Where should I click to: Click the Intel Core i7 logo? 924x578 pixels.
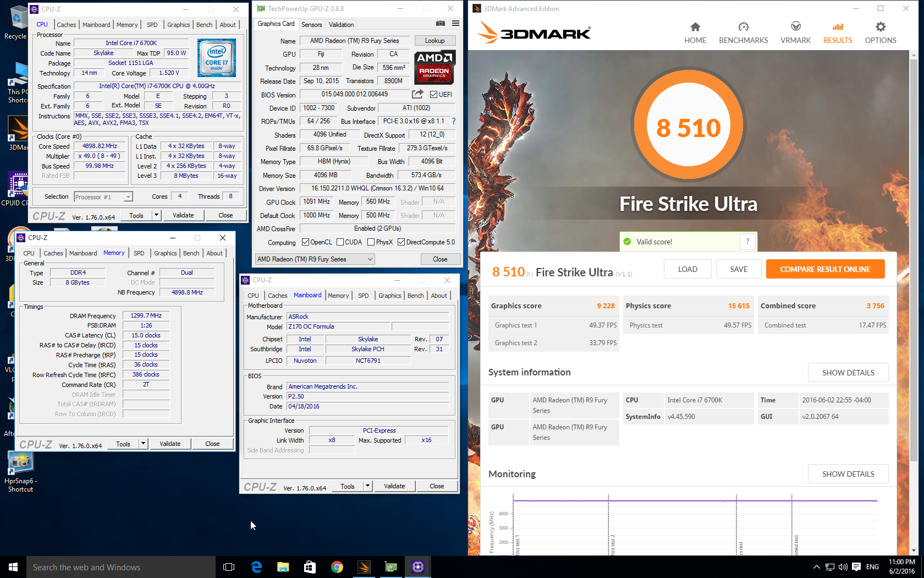coord(217,58)
